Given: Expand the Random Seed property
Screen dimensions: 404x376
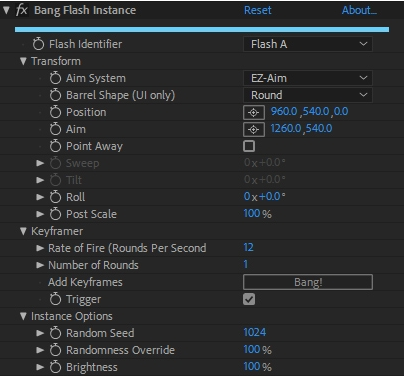Looking at the screenshot, I should tap(40, 333).
